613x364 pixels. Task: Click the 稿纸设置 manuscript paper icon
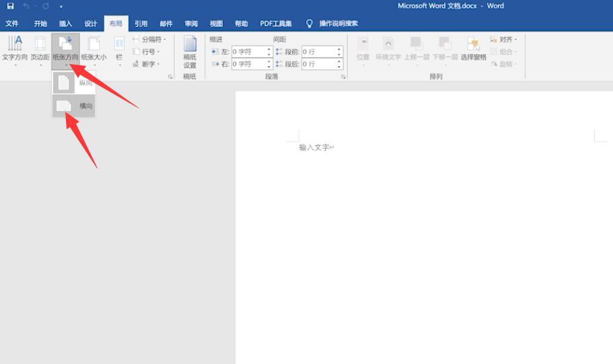click(x=190, y=52)
